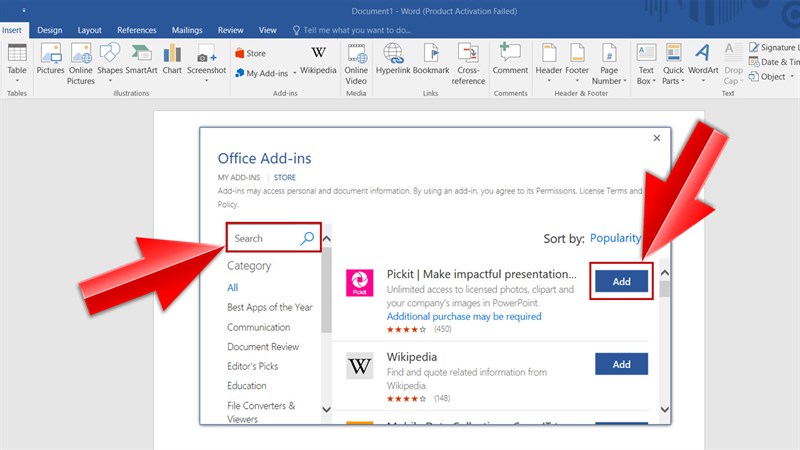Select the STORE tab in Office Add-ins
Screen dimensions: 800x450
(x=284, y=177)
